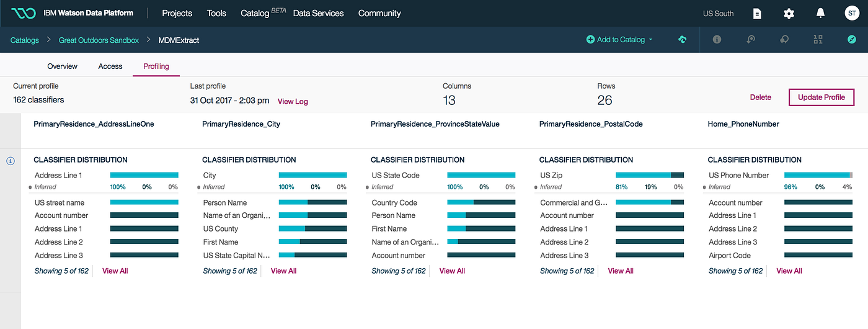Click the 162 classifiers text
This screenshot has height=329, width=868.
pos(38,100)
